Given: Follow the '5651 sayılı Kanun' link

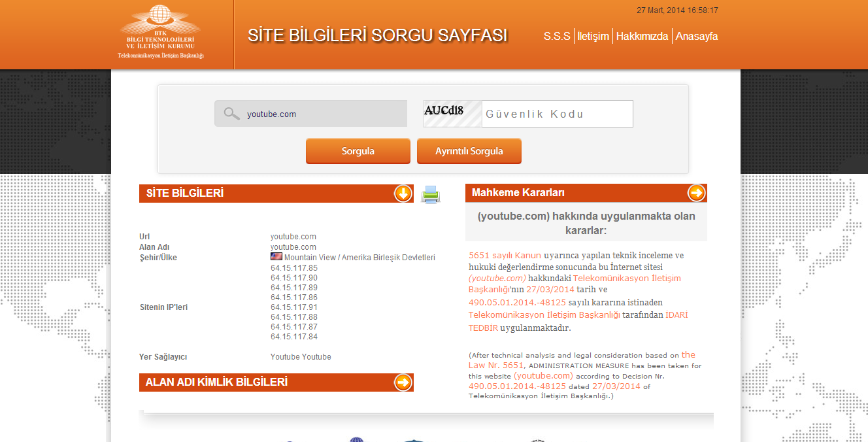Looking at the screenshot, I should [x=505, y=255].
